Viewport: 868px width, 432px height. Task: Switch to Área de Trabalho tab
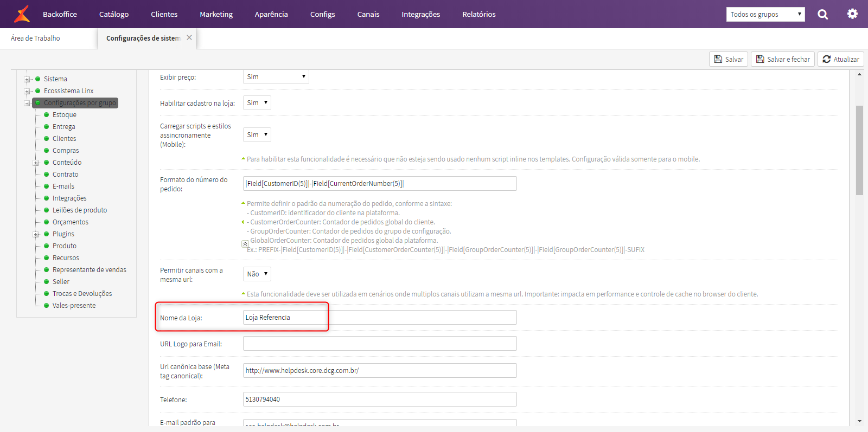35,38
